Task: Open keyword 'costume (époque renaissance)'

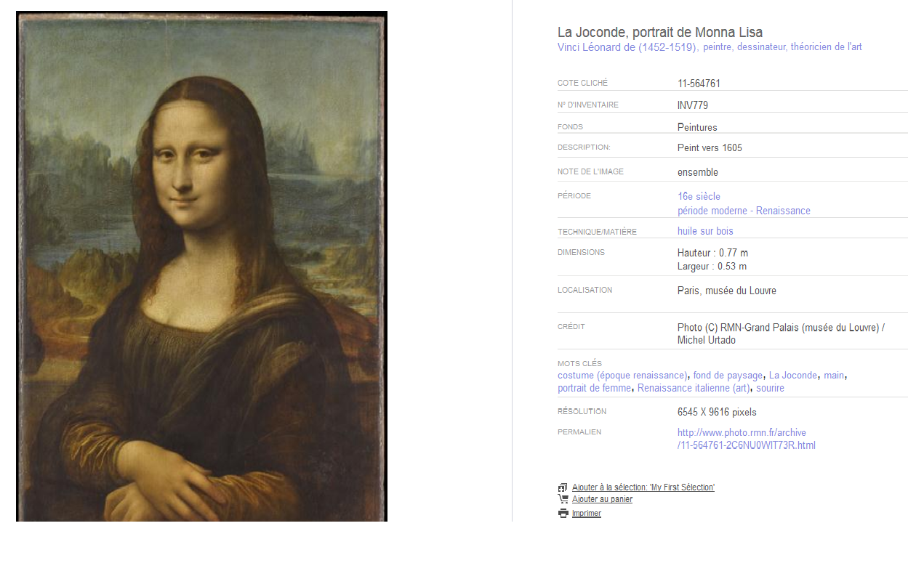Action: [622, 376]
